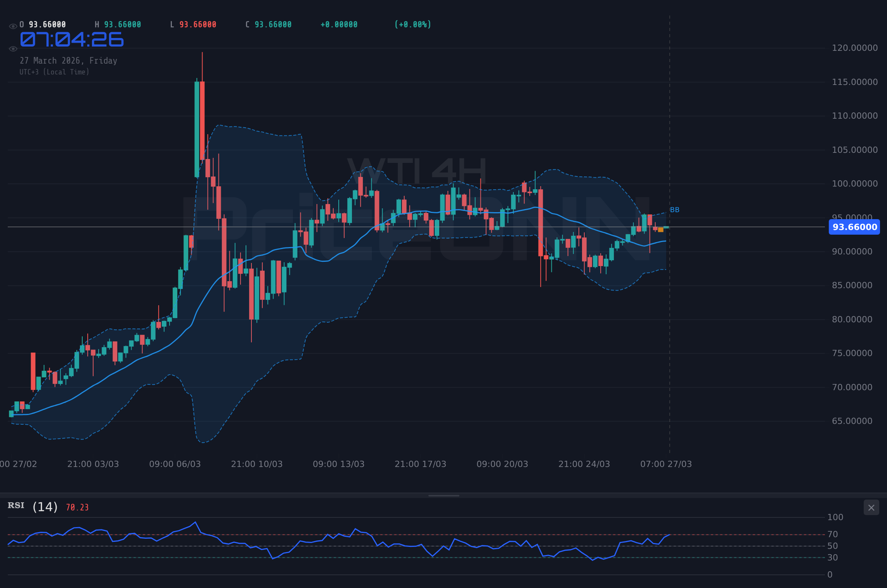Click the (+0.00%) percentage change label
Viewport: 887px width, 588px height.
point(412,24)
